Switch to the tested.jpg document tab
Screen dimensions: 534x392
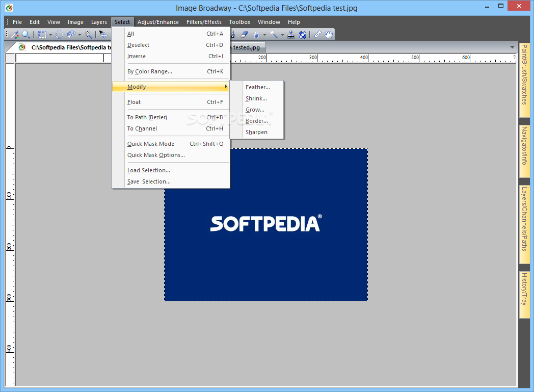247,47
